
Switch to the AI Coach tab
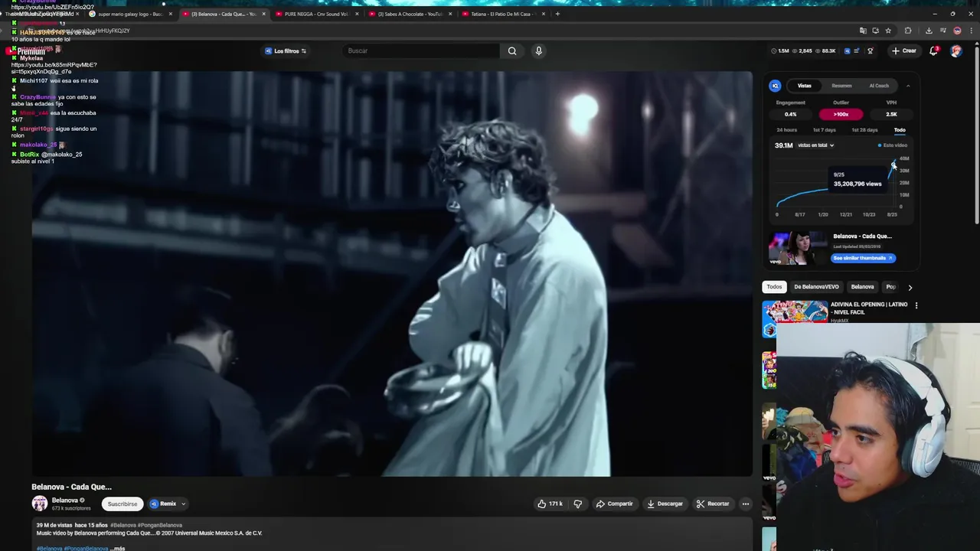(x=879, y=86)
